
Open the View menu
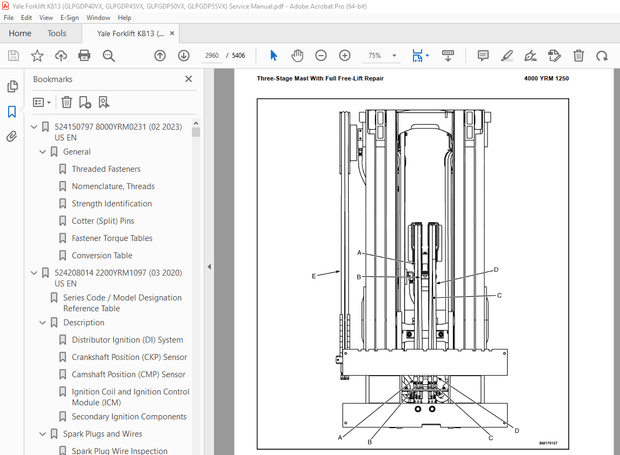[46, 18]
